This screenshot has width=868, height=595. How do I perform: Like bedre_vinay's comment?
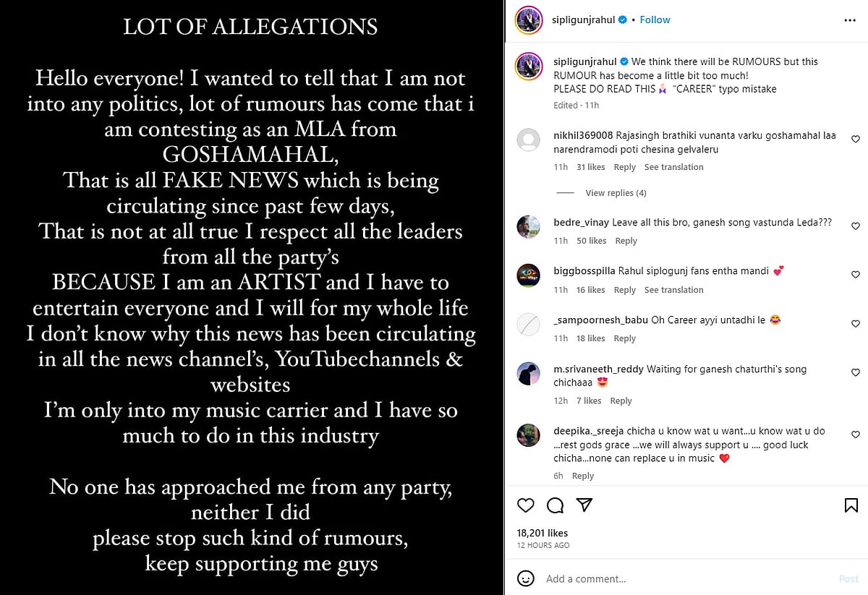(856, 226)
